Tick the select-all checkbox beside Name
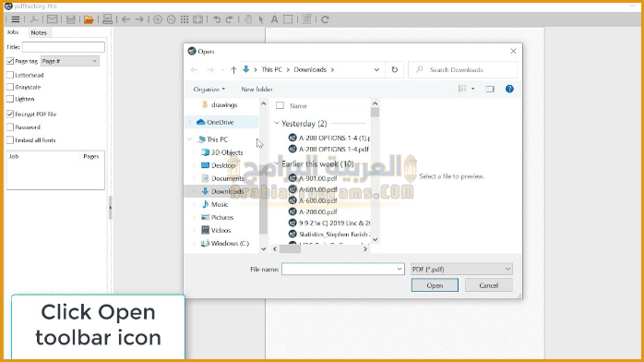644x362 pixels. pyautogui.click(x=280, y=105)
